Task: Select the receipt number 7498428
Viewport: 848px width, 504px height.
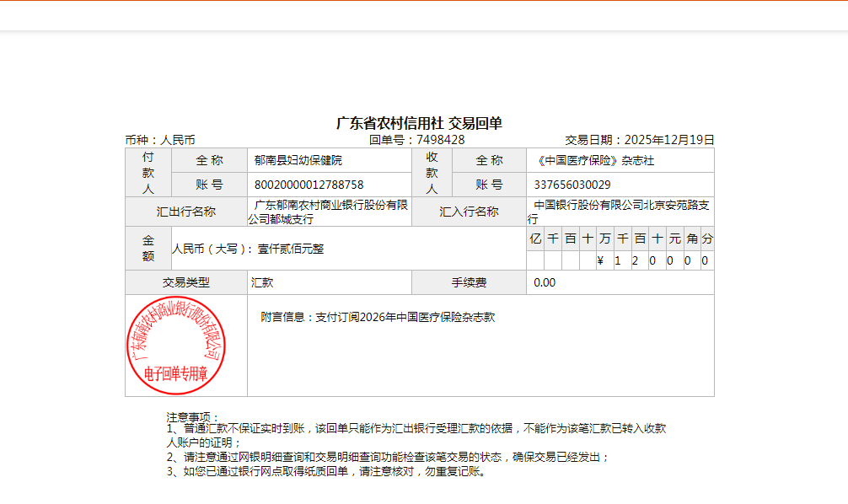Action: coord(440,140)
